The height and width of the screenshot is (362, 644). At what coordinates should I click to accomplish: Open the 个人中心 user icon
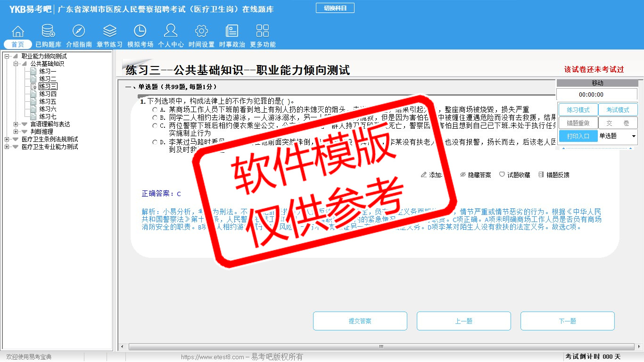click(x=171, y=32)
